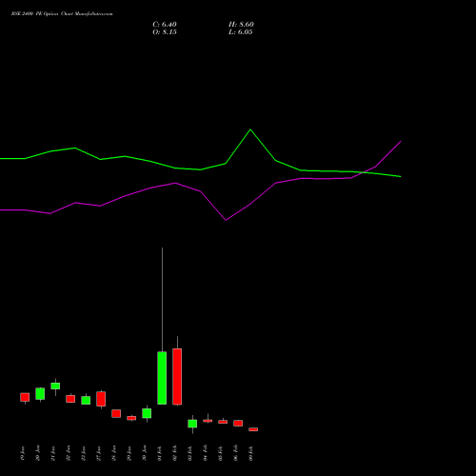Screen dimensions: 476x476
Task: Click the '21 Jan' date label
Action: 53,453
